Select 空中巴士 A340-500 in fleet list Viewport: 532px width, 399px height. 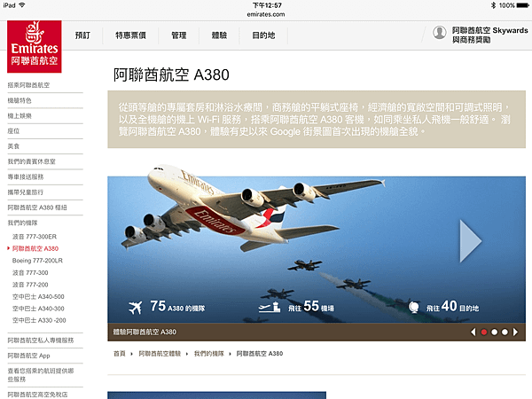tap(38, 296)
